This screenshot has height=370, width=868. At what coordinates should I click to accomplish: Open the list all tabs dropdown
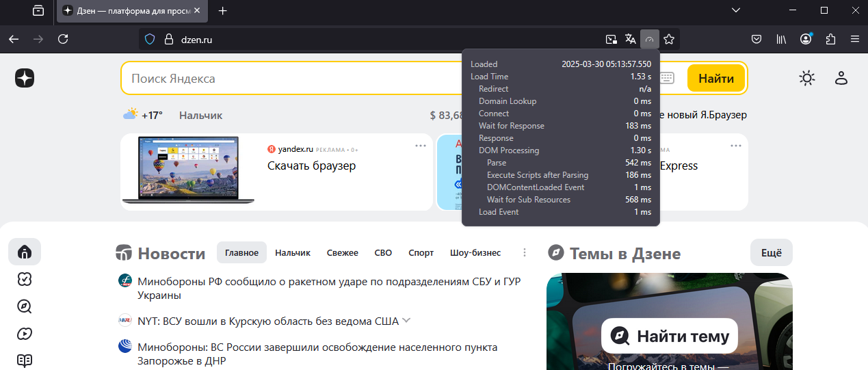(736, 10)
